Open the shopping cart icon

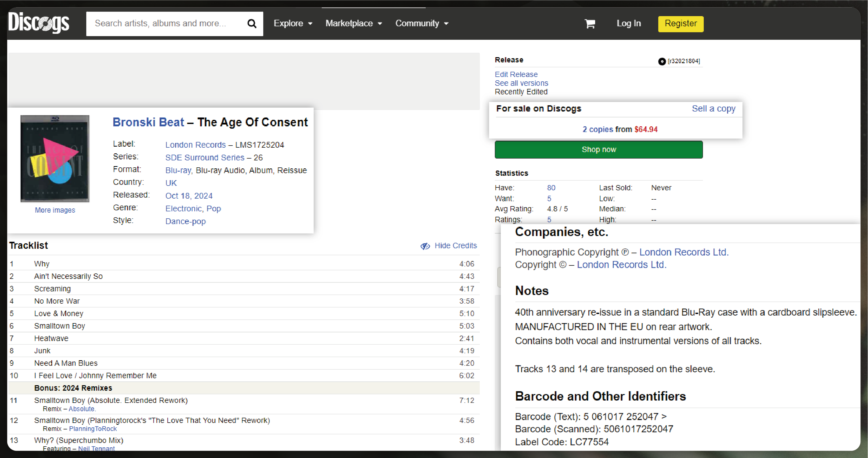[x=590, y=24]
